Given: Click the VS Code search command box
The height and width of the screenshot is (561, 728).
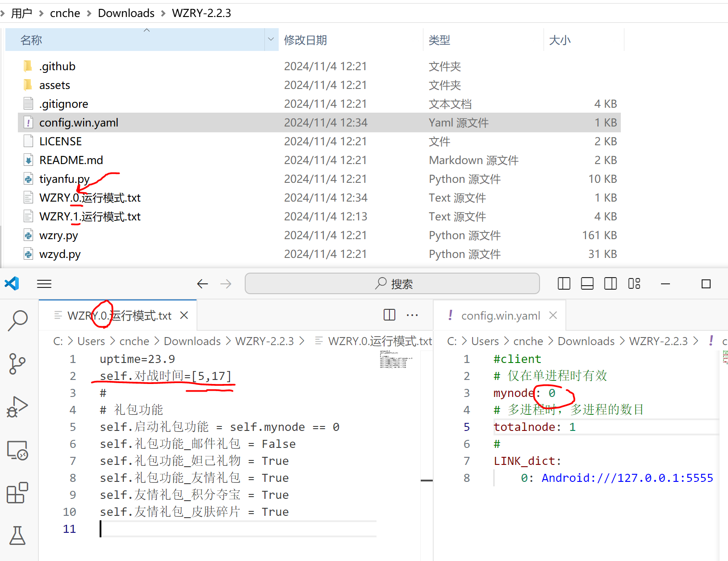Looking at the screenshot, I should coord(392,284).
